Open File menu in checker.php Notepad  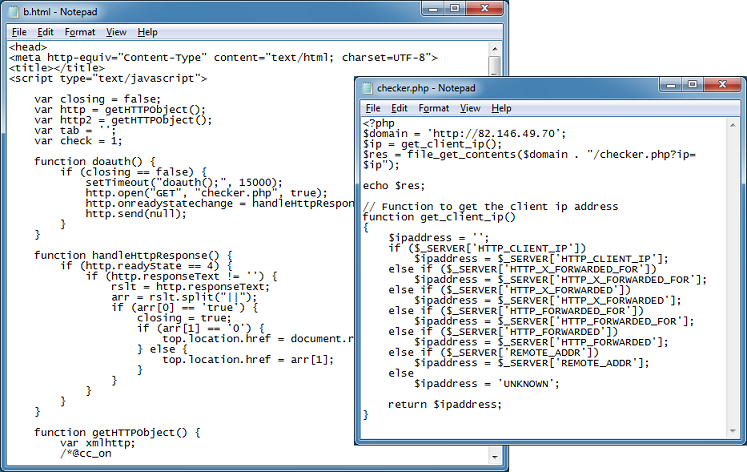373,108
